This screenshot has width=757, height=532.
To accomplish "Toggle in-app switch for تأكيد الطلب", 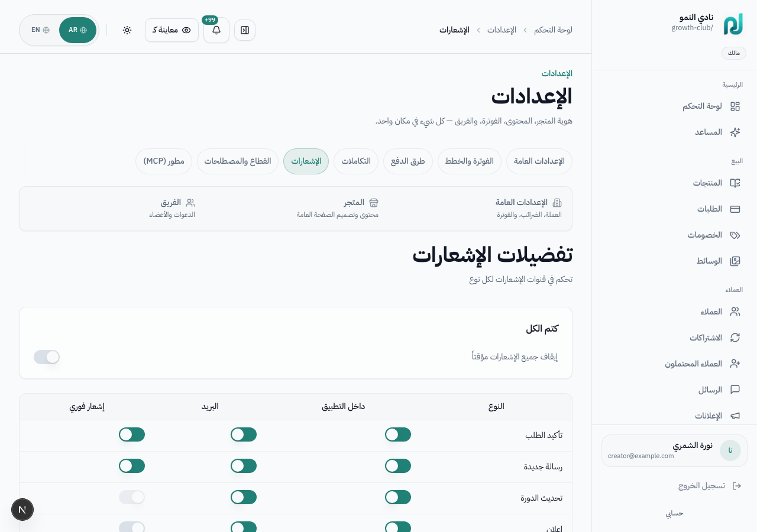I will [398, 435].
